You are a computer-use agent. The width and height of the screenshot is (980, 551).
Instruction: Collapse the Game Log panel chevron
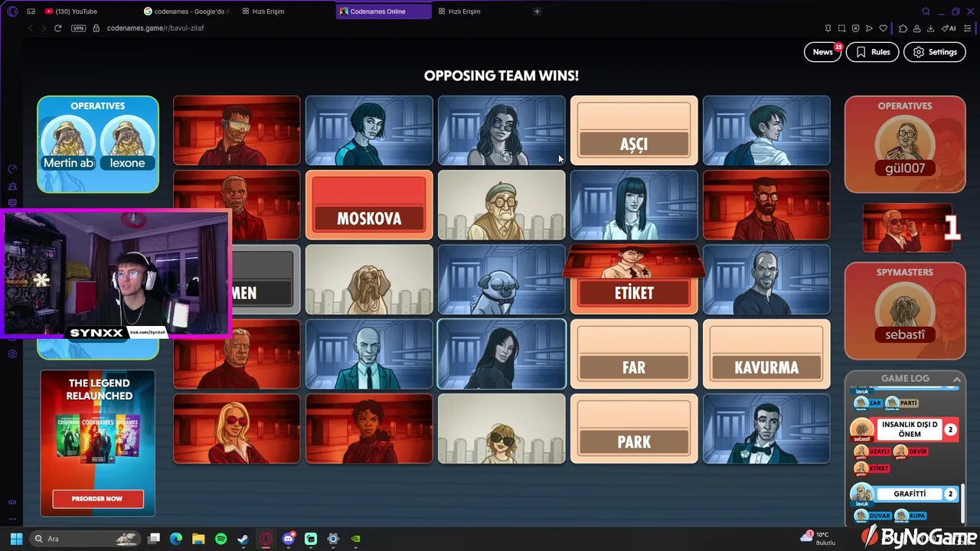(x=956, y=379)
